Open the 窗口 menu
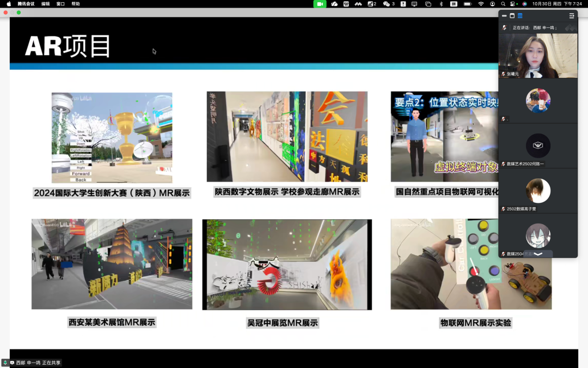Viewport: 588px width, 368px height. pyautogui.click(x=60, y=4)
